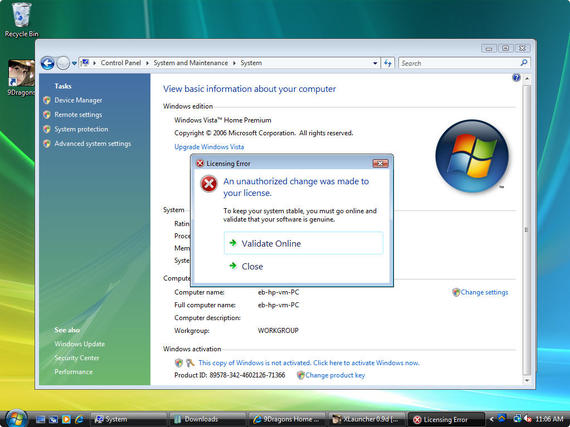Open Advanced system settings
Screen dimensions: 570x427
93,144
